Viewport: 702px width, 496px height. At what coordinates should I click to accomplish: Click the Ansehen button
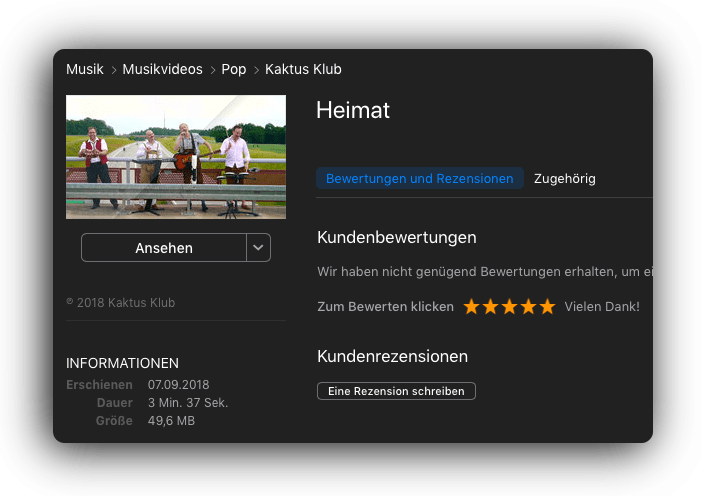coord(164,248)
